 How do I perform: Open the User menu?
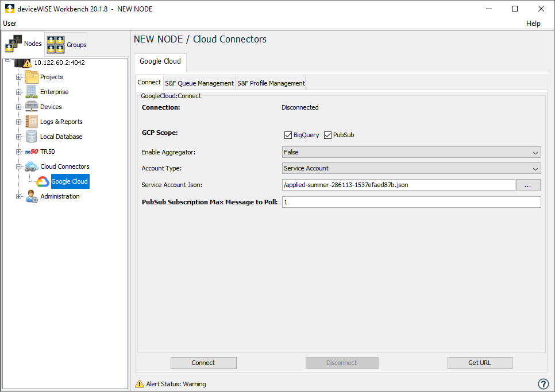(x=10, y=24)
